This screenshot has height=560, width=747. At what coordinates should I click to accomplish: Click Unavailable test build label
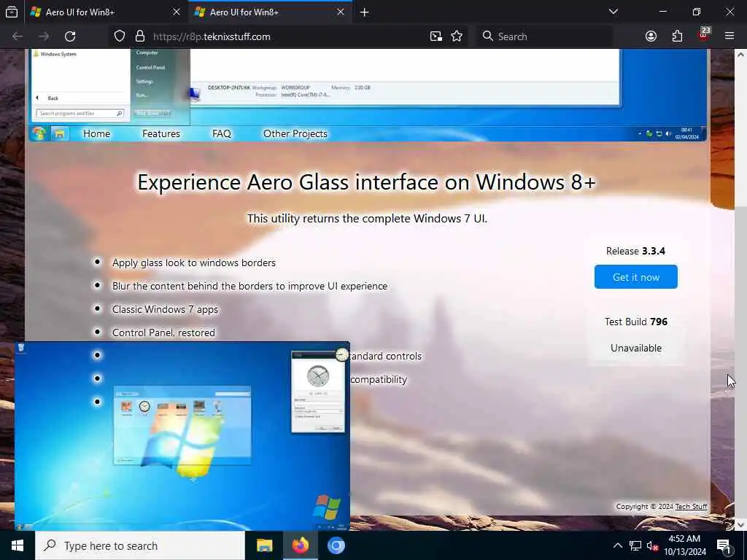click(636, 348)
